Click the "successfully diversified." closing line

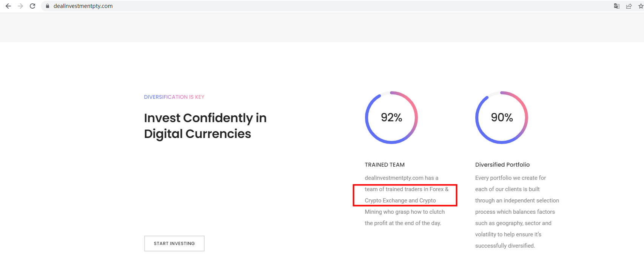tap(505, 246)
